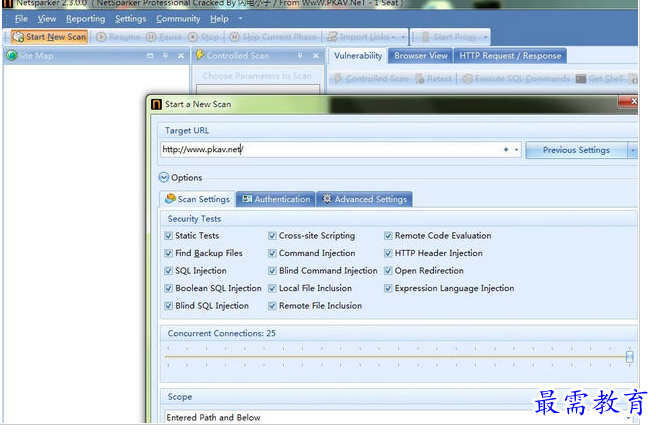The image size is (656, 434).
Task: Open the Site Map panel window-position menu
Action: pyautogui.click(x=150, y=56)
